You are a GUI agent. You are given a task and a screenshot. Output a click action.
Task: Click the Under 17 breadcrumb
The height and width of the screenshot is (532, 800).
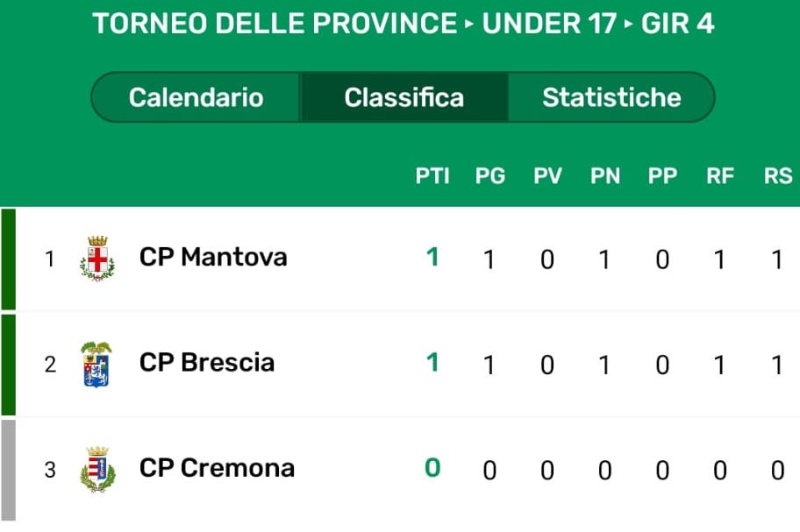pyautogui.click(x=549, y=24)
